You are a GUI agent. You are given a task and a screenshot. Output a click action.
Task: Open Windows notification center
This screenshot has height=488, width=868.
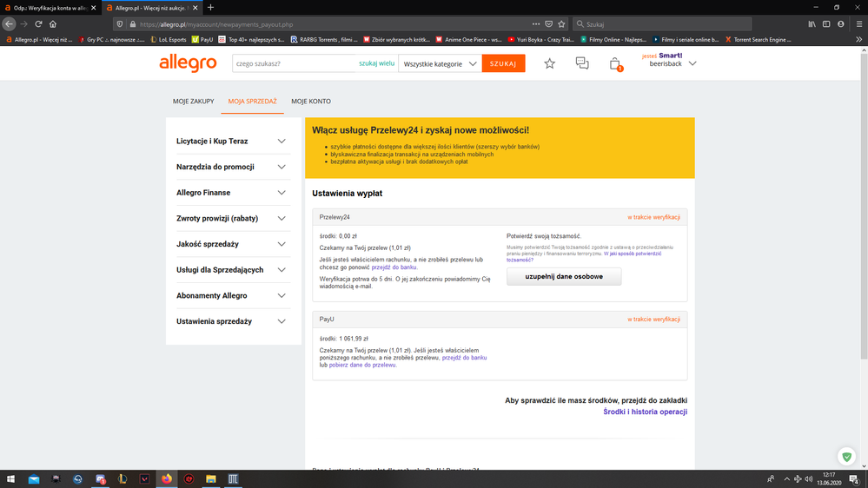click(x=855, y=479)
